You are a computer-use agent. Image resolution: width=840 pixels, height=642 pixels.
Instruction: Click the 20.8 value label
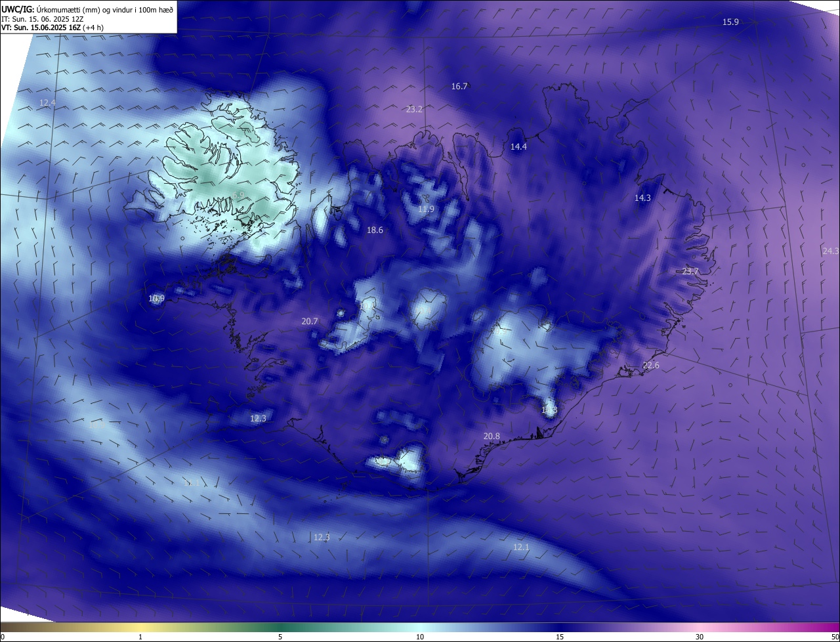pyautogui.click(x=492, y=437)
